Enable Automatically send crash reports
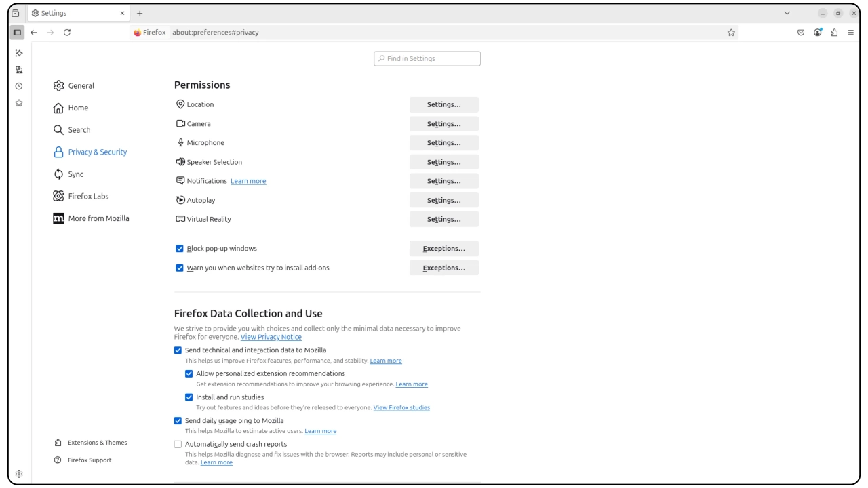Screen dimensions: 868x488 (178, 444)
